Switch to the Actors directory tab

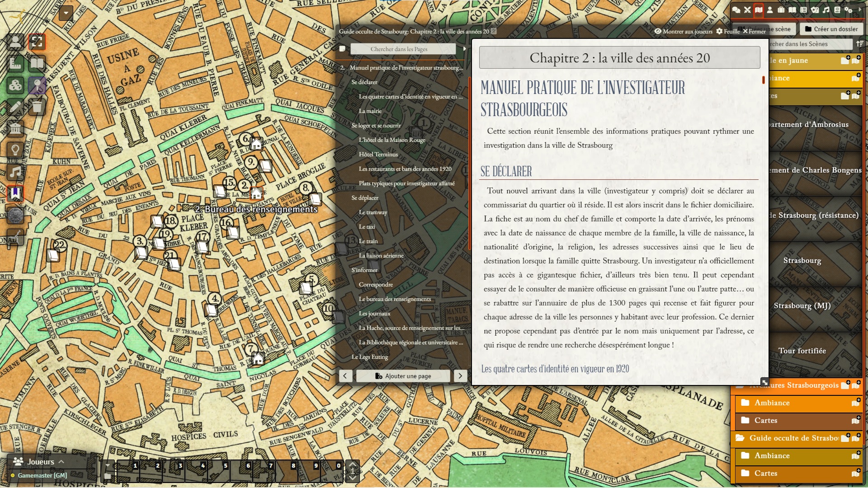770,10
